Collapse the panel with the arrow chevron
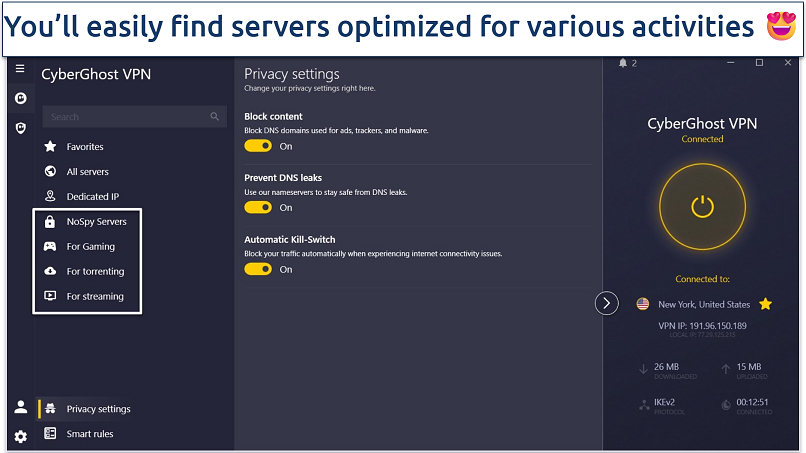 (x=607, y=303)
